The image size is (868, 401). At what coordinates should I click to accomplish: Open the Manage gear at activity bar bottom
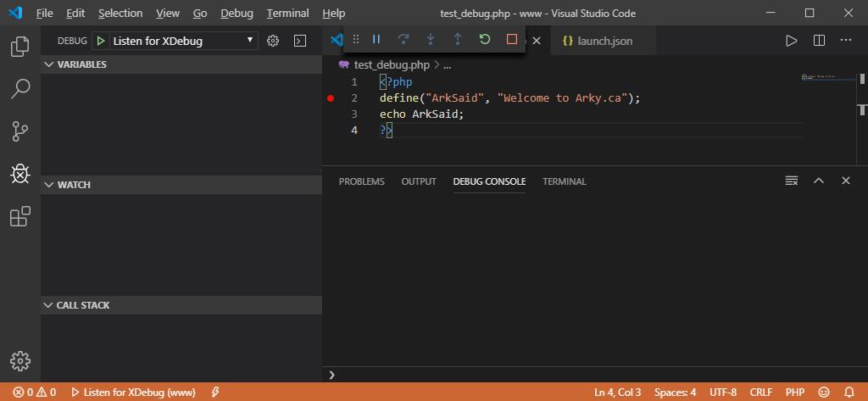click(x=20, y=361)
